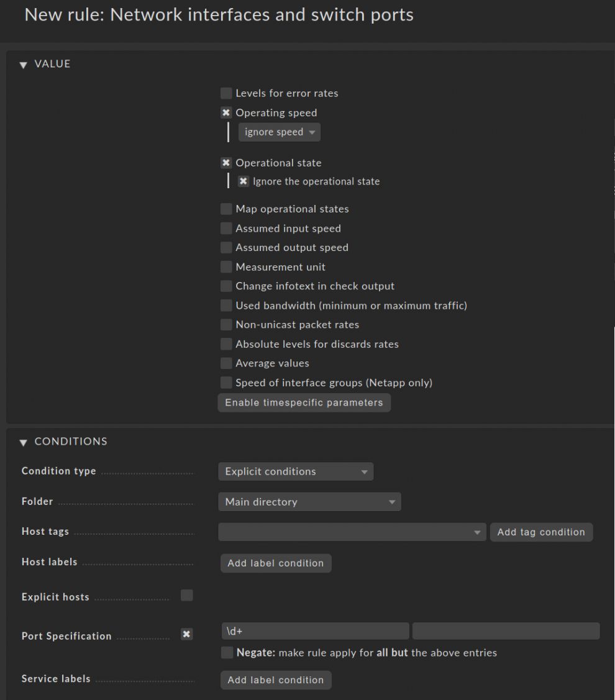
Task: Enable the Explicit hosts checkbox
Action: click(x=187, y=595)
